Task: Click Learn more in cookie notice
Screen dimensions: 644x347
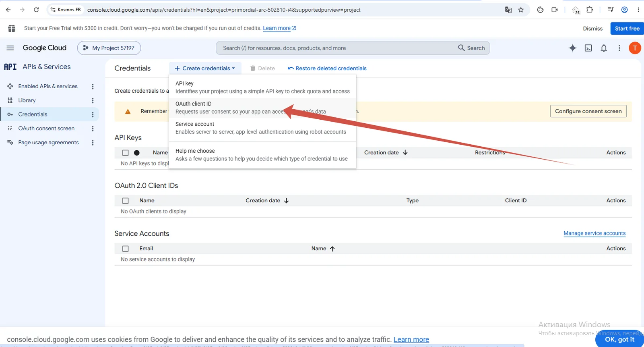Action: coord(411,339)
